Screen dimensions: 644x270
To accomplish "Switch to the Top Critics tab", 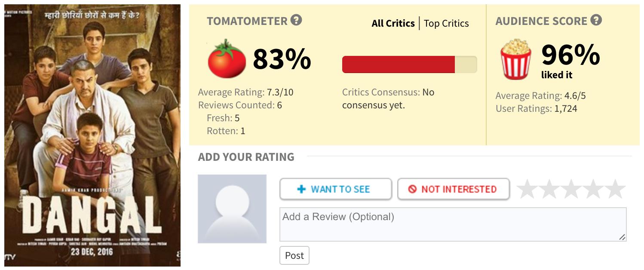I will [446, 23].
